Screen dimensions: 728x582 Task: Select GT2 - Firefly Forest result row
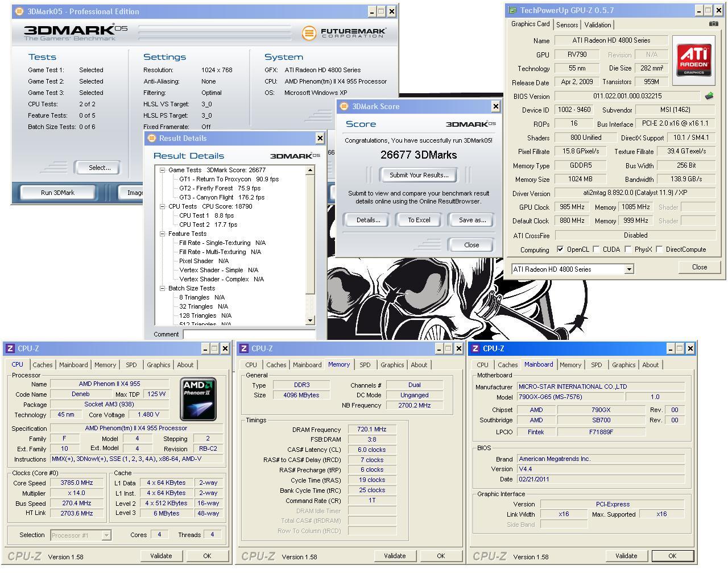(220, 188)
